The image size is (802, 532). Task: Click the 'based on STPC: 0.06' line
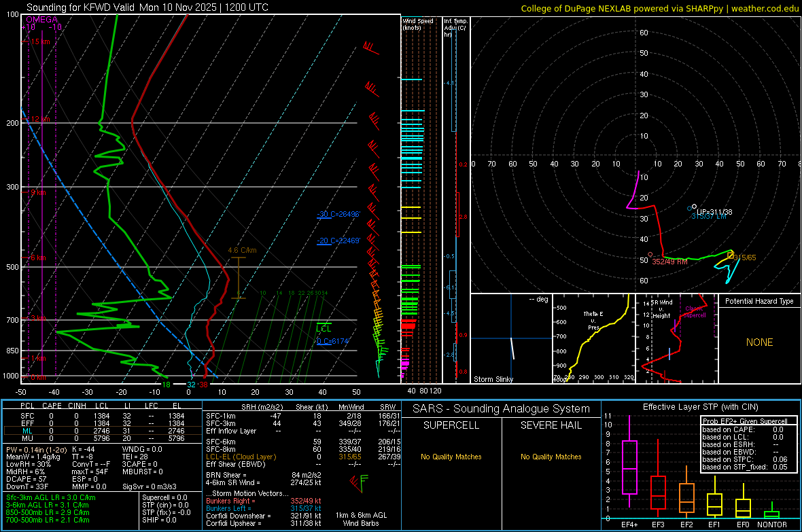coord(745,459)
